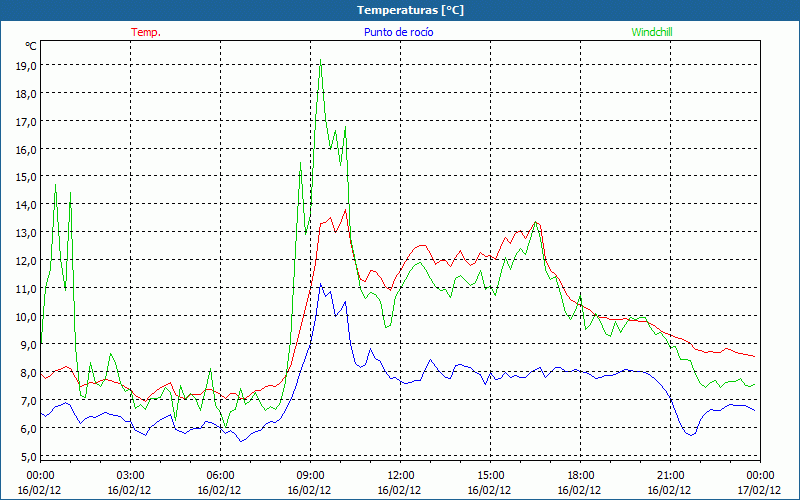Screen dimensions: 800x500
Task: Click the 12,0 y-axis value
Action: tap(27, 261)
